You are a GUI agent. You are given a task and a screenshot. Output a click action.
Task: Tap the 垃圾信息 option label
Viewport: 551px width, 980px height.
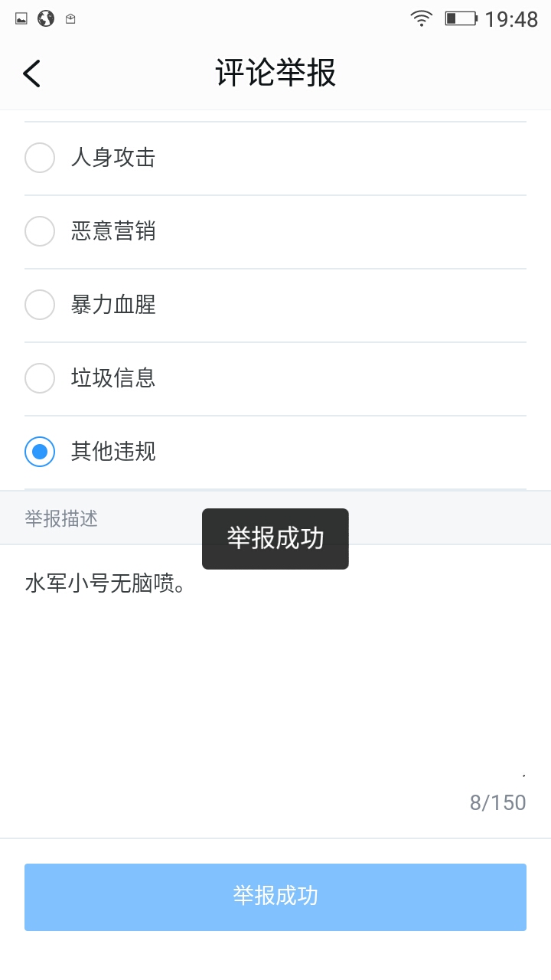tap(113, 378)
